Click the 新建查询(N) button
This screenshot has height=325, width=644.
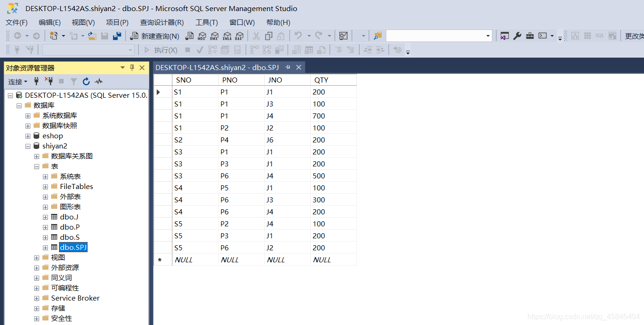pos(155,36)
